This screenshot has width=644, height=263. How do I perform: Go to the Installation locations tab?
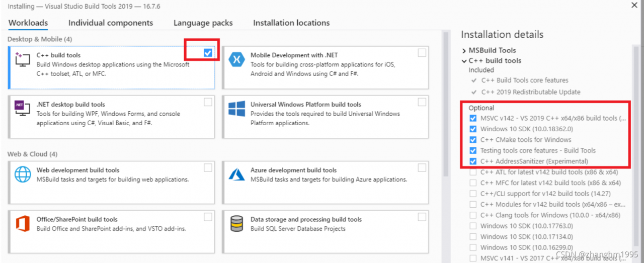coord(291,23)
